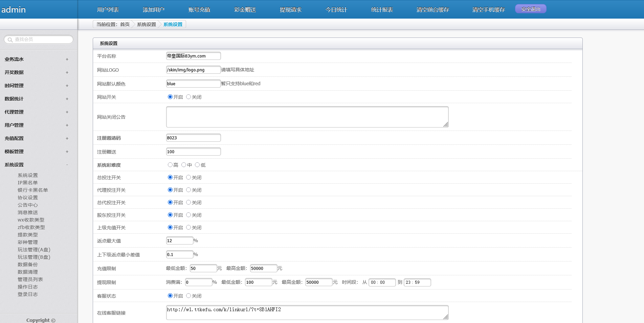Image resolution: width=644 pixels, height=323 pixels.
Task: Click the 网站关闭公告 text area
Action: pyautogui.click(x=307, y=117)
